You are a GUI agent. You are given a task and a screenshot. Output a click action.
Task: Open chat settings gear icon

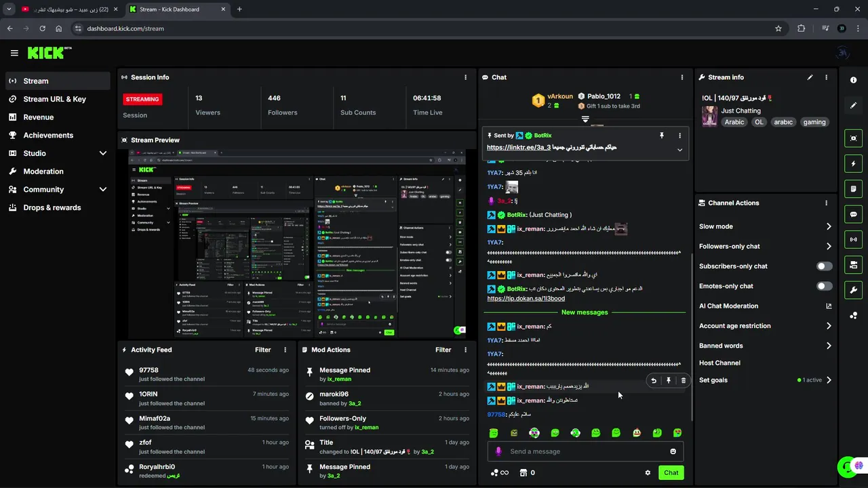click(x=648, y=473)
